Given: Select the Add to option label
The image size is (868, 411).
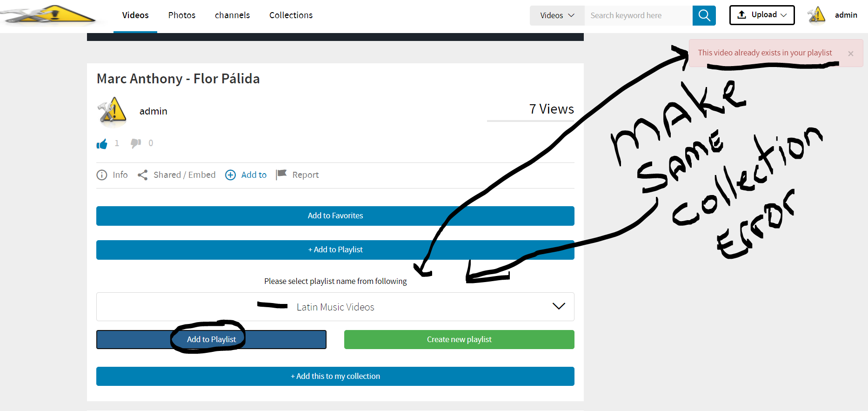Looking at the screenshot, I should coord(254,175).
